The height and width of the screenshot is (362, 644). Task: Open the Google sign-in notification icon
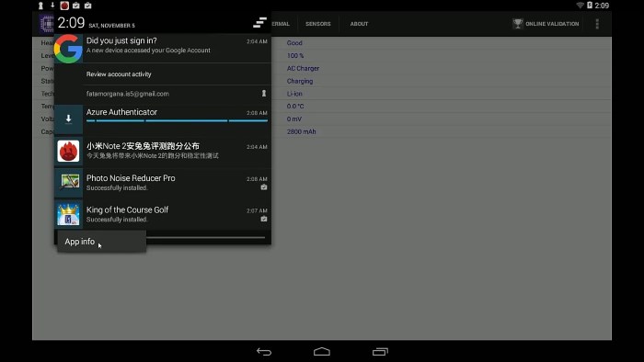[68, 49]
